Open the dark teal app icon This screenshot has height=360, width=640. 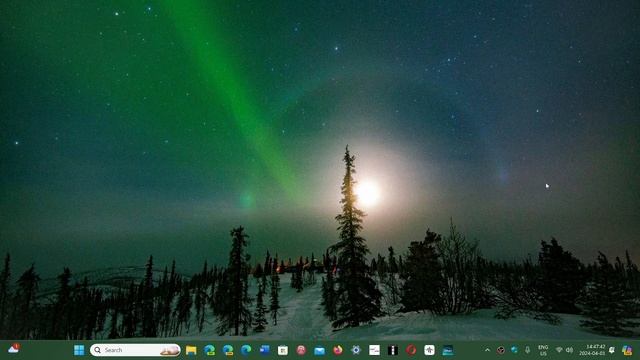coord(448,350)
